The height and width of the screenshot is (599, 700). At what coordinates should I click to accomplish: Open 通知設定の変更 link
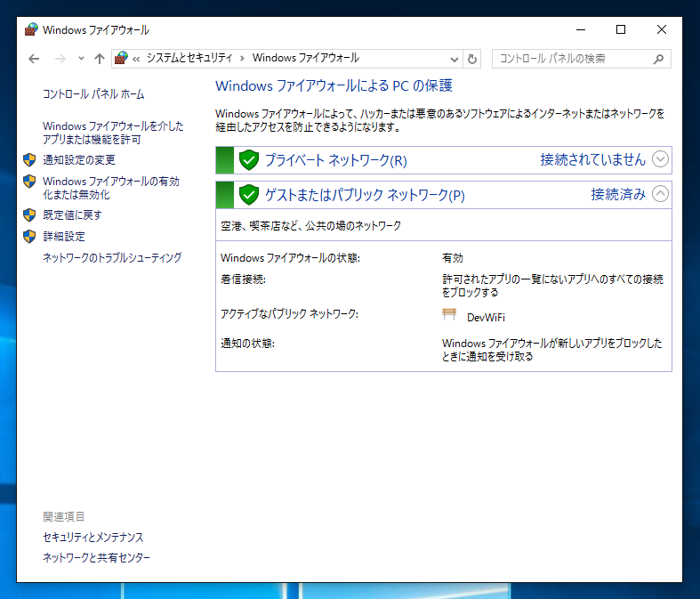tap(79, 160)
